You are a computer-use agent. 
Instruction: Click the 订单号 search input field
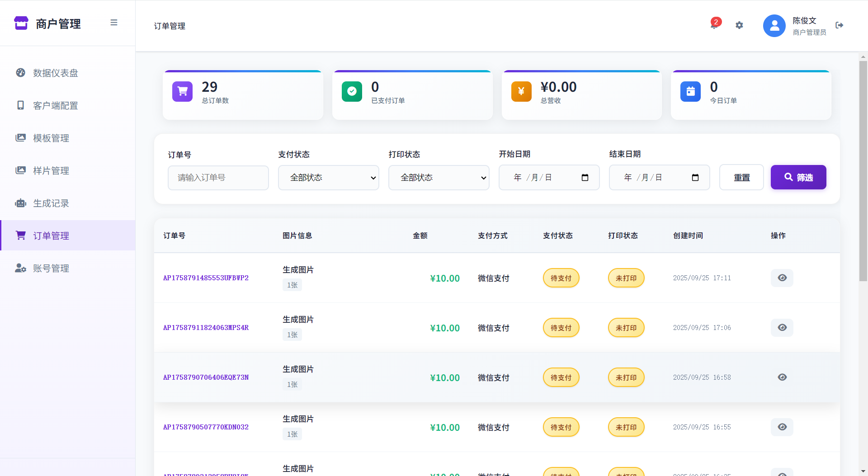218,178
